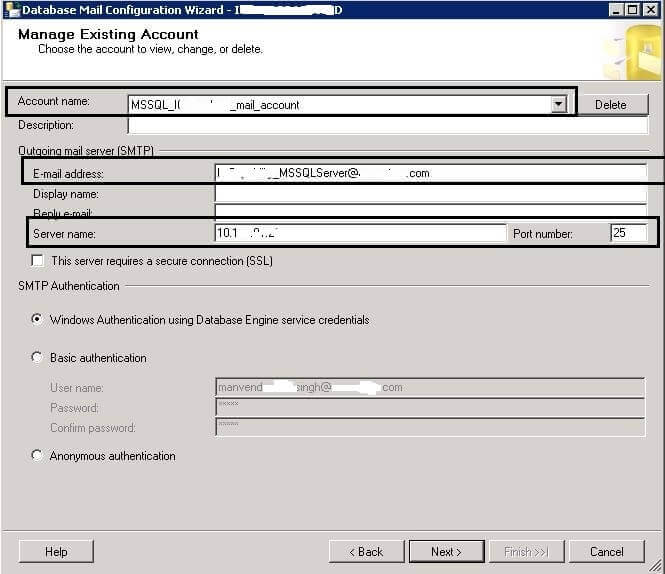Edit the Server name field
This screenshot has height=574, width=665.
(x=360, y=233)
